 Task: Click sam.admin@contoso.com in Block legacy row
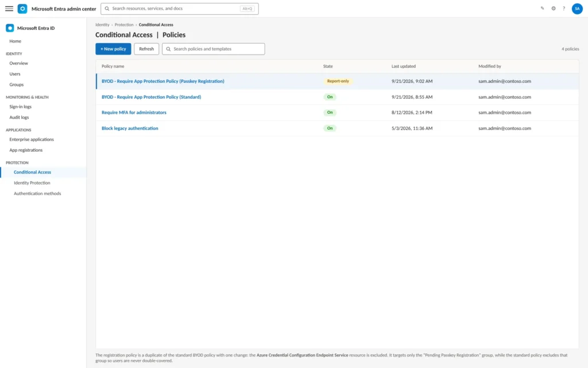pos(505,128)
